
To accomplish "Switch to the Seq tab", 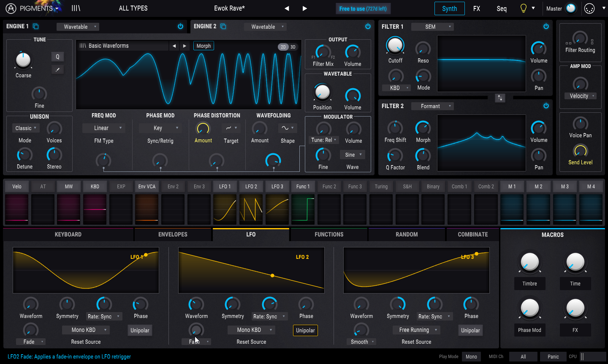I will tap(502, 8).
